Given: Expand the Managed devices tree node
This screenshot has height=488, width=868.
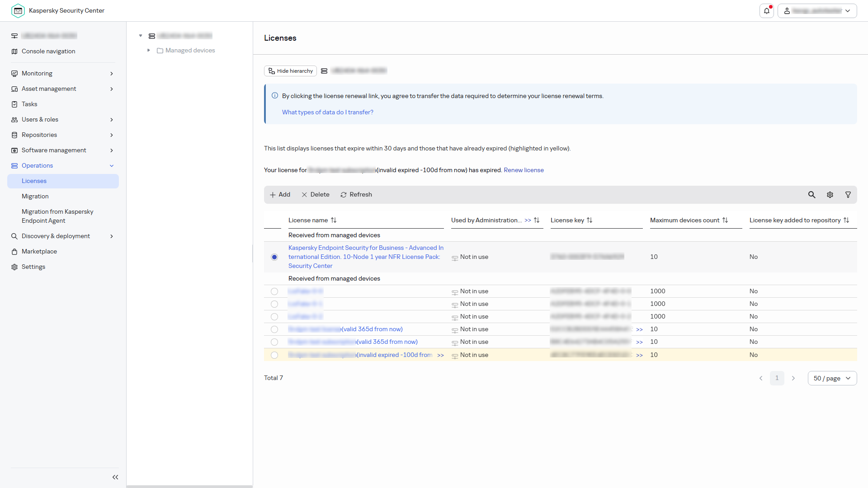Looking at the screenshot, I should pos(149,51).
